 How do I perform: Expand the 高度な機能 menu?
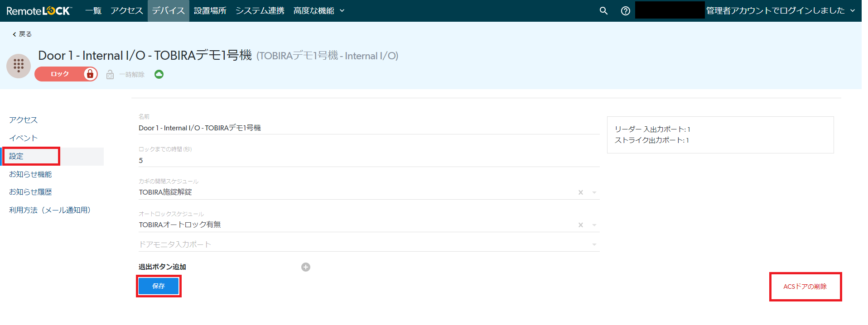click(x=319, y=11)
